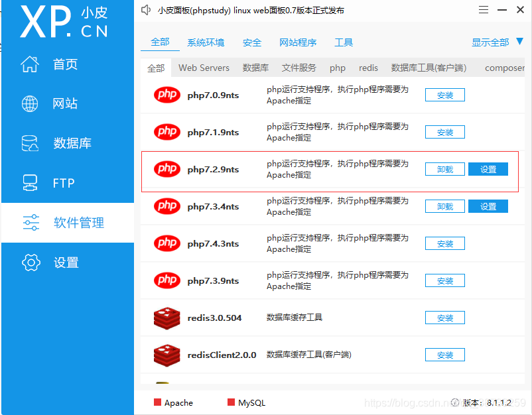The image size is (532, 415).
Task: Open the 网站 sidebar menu
Action: [68, 103]
